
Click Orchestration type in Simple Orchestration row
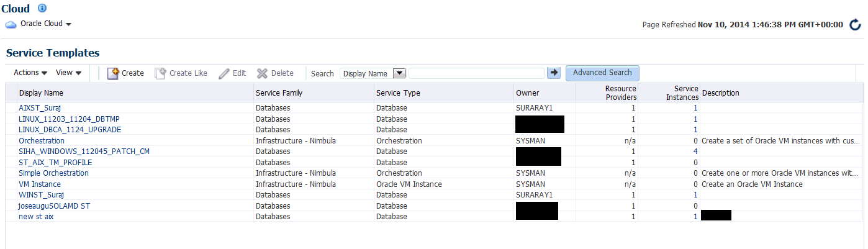click(x=399, y=173)
